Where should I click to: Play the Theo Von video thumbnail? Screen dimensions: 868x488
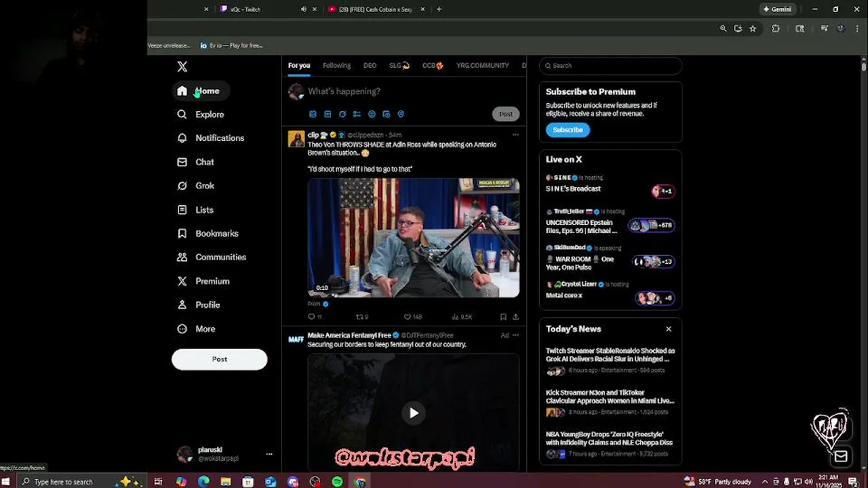(x=414, y=238)
